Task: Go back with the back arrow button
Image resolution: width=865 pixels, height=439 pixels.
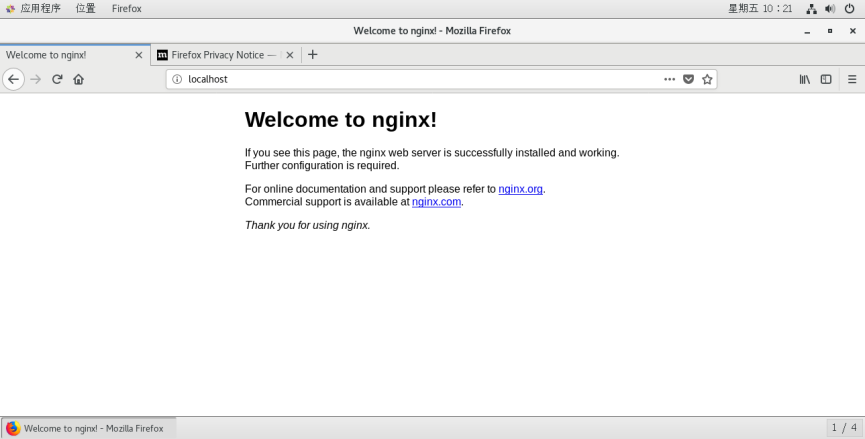Action: tap(13, 79)
